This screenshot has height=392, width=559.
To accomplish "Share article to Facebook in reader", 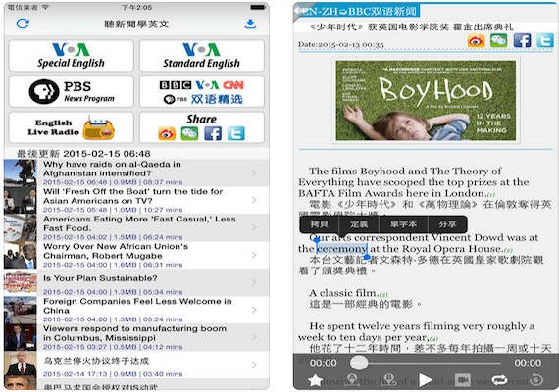I will [x=522, y=40].
